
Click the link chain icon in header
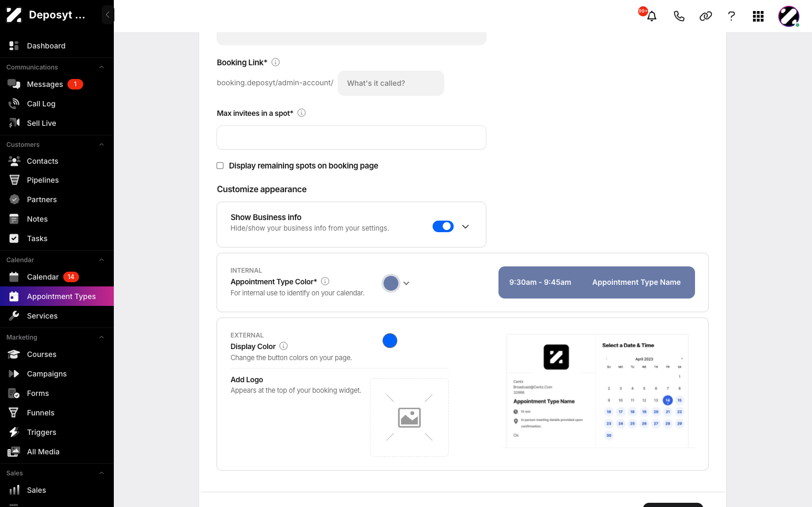pos(706,16)
